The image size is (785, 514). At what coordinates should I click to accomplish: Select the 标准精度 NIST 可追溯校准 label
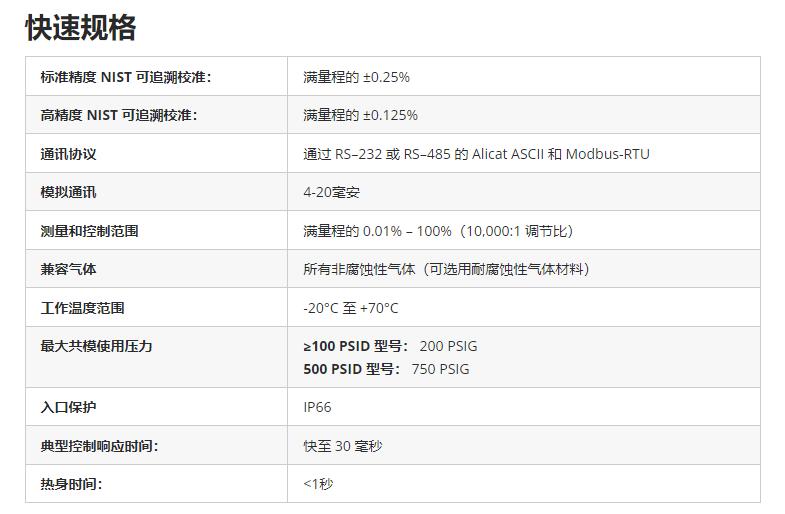point(126,77)
